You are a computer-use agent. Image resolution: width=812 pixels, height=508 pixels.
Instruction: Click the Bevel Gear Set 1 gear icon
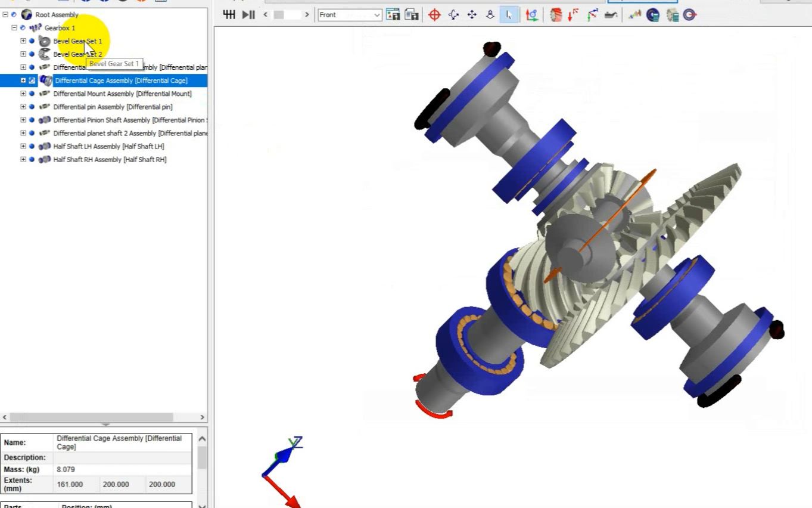[44, 41]
